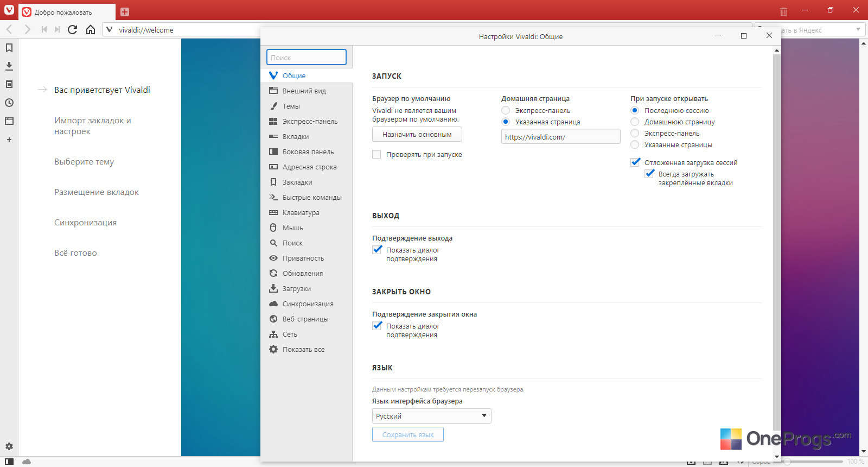Reload the current page
The height and width of the screenshot is (467, 868).
72,29
